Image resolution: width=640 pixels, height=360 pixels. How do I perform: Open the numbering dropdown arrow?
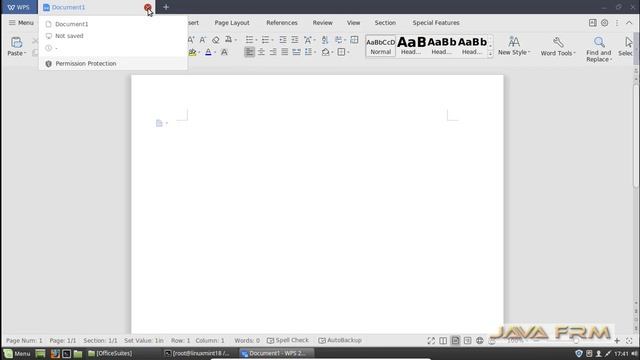click(273, 40)
